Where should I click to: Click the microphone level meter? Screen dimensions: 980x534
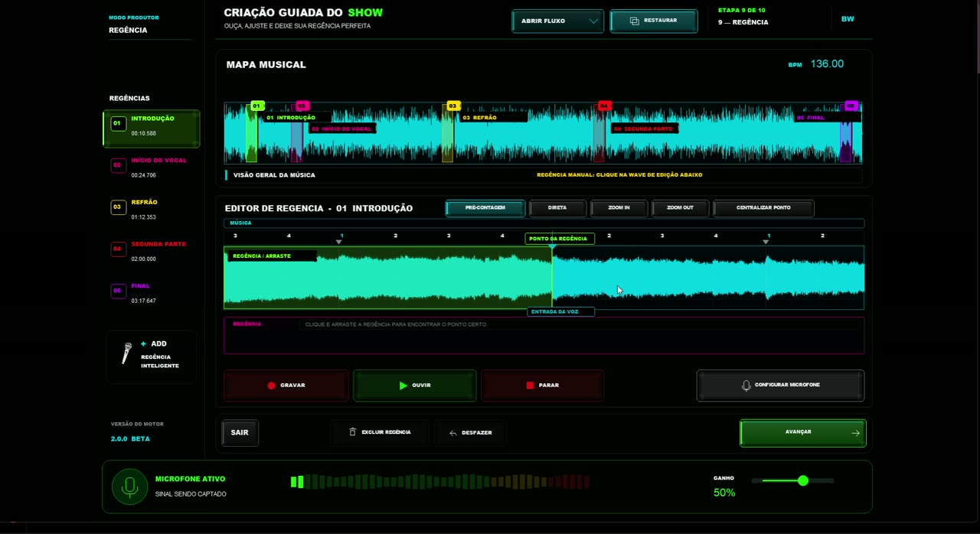(440, 482)
